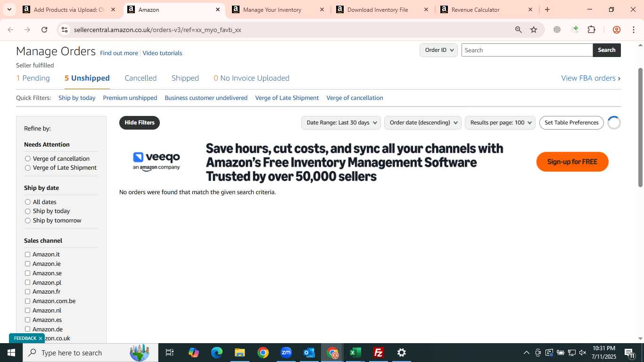Apply Verge of Late Shipment quick filter
This screenshot has height=362, width=644.
287,98
